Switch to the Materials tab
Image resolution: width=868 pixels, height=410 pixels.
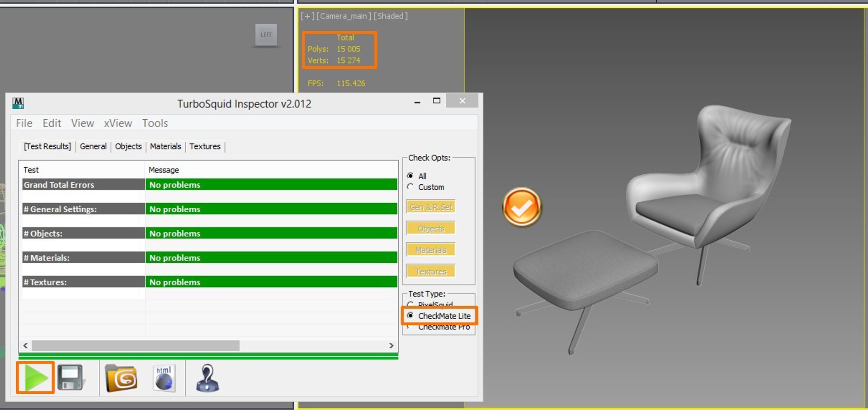pos(165,146)
